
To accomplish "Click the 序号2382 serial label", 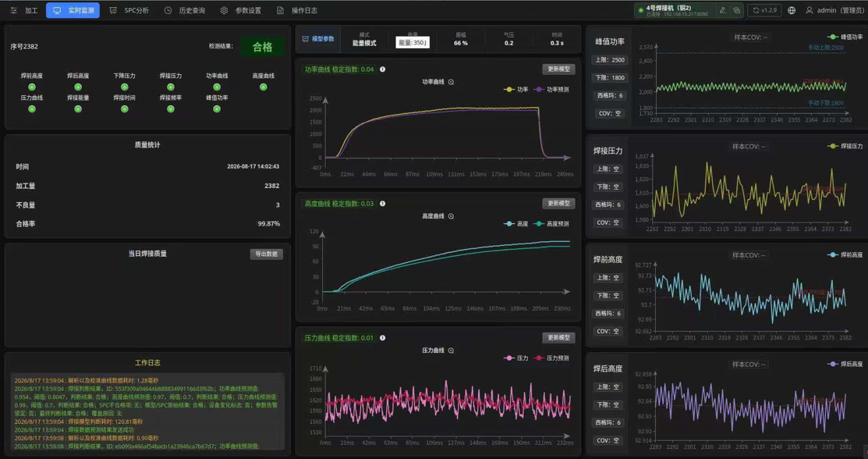I will coord(24,47).
